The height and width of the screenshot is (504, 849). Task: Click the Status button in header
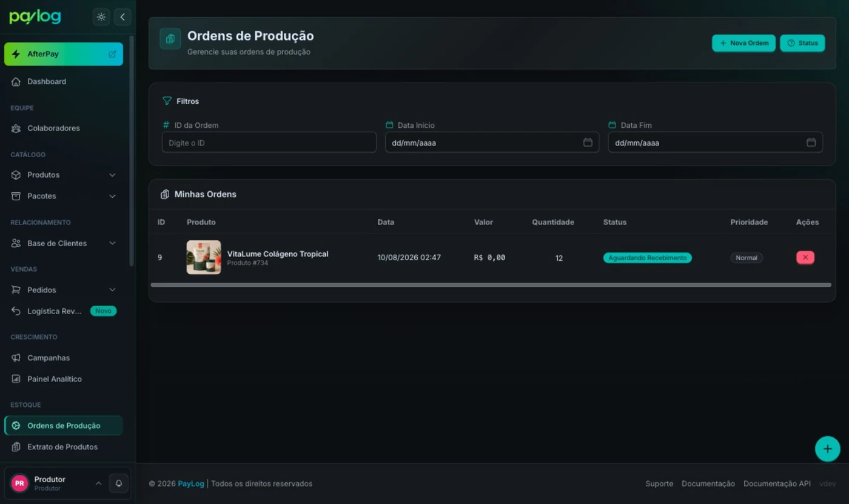tap(802, 43)
